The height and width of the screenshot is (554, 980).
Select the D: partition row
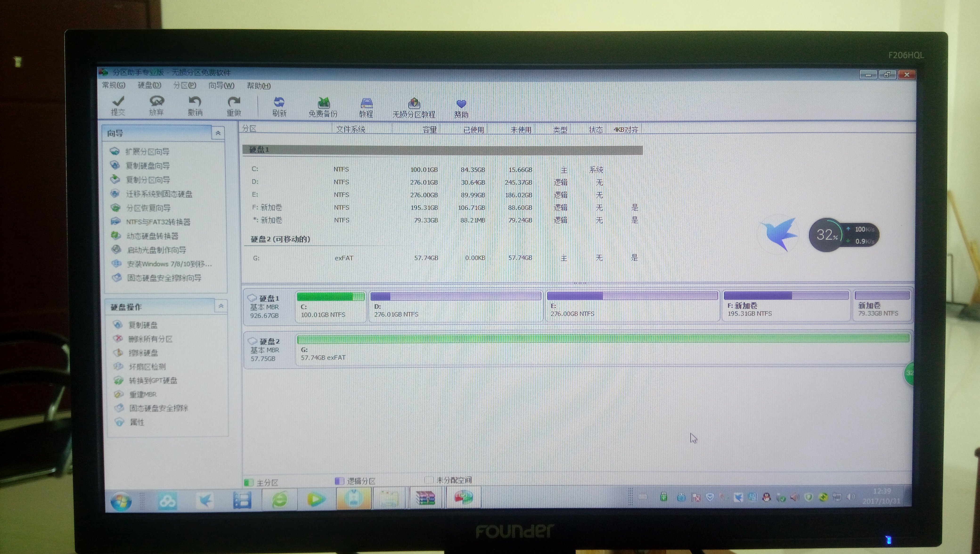click(x=442, y=182)
